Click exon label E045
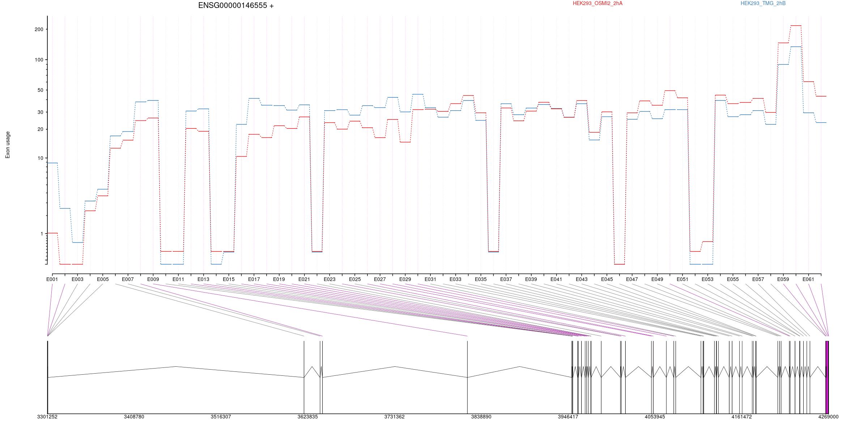Screen dimensions: 868x434 [607, 279]
